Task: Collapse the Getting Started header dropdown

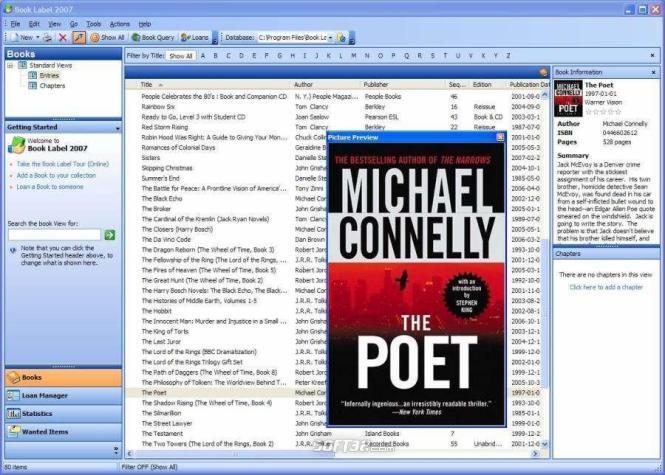Action: coord(117,128)
